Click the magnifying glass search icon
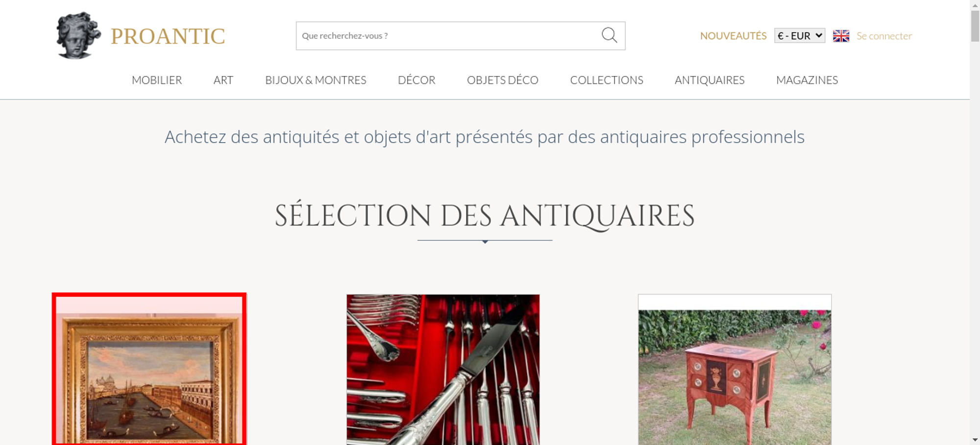The image size is (980, 445). click(x=609, y=35)
